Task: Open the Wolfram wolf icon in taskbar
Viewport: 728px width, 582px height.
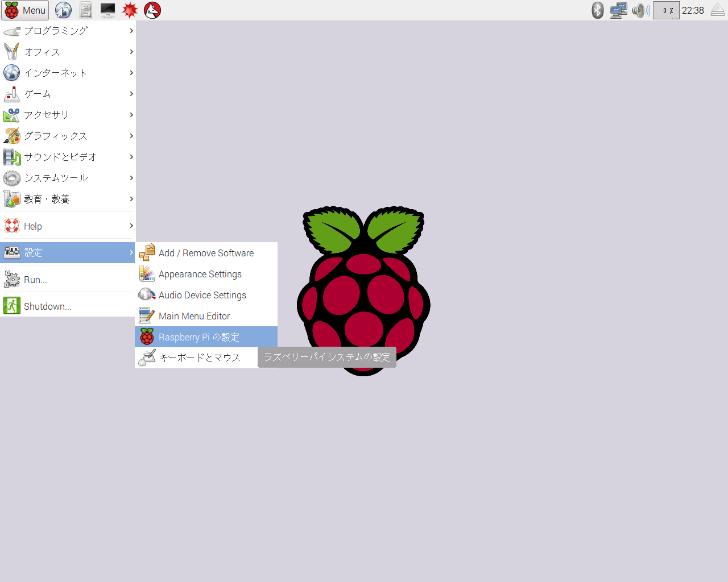Action: click(152, 10)
